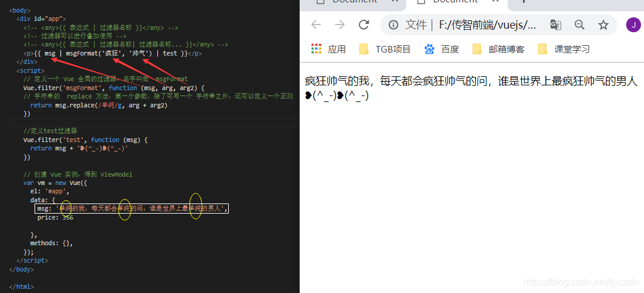Click the comment about 字符串的 replace 方法
644x293 pixels.
pos(158,96)
